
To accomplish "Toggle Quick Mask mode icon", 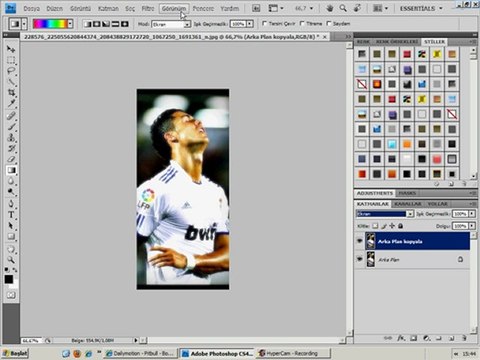I will pos(11,295).
